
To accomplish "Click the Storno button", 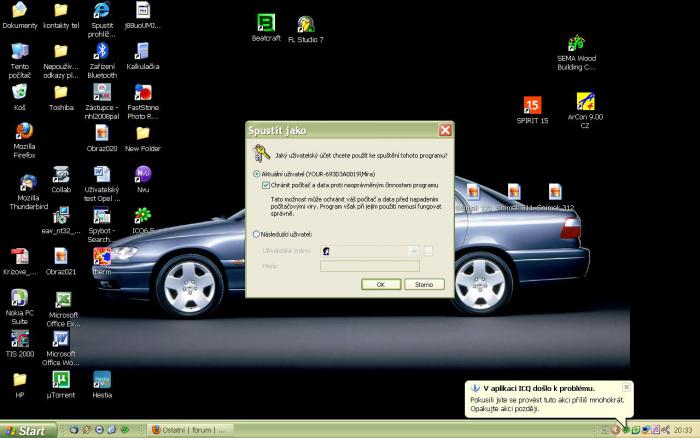I will click(x=423, y=284).
